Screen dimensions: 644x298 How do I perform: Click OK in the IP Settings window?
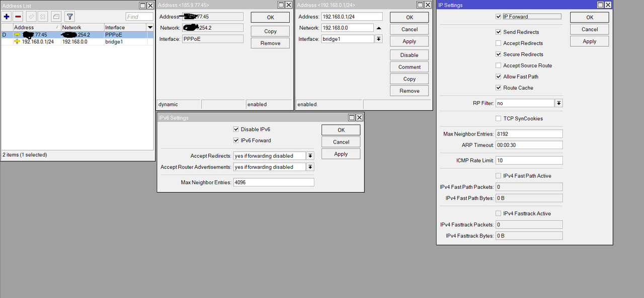589,17
